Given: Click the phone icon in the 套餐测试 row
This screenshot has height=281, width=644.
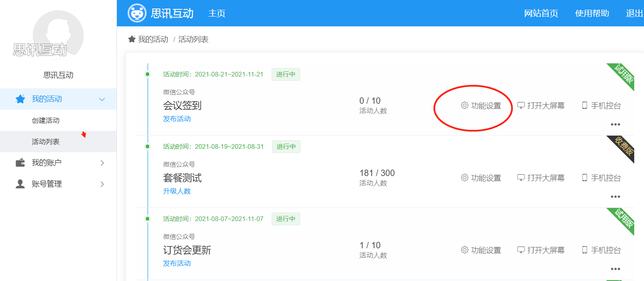Looking at the screenshot, I should click(x=584, y=178).
